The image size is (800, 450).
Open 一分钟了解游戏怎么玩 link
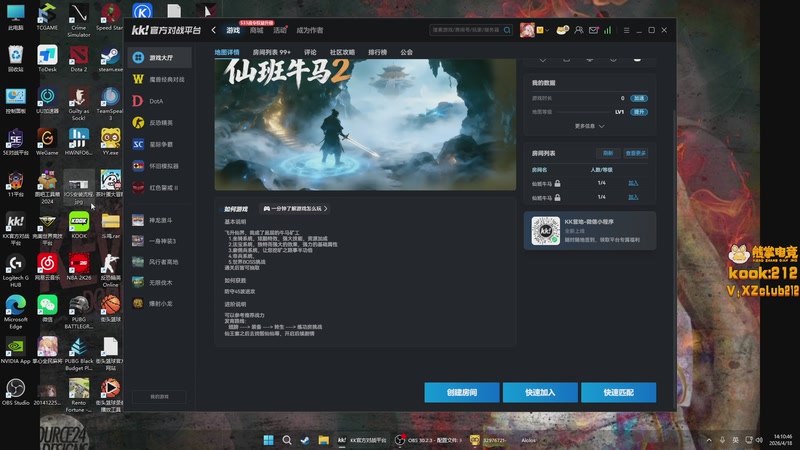click(x=295, y=208)
